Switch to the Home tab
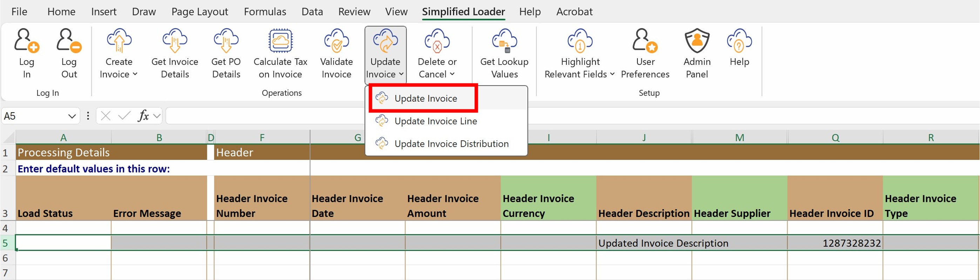Image resolution: width=980 pixels, height=280 pixels. (x=61, y=12)
